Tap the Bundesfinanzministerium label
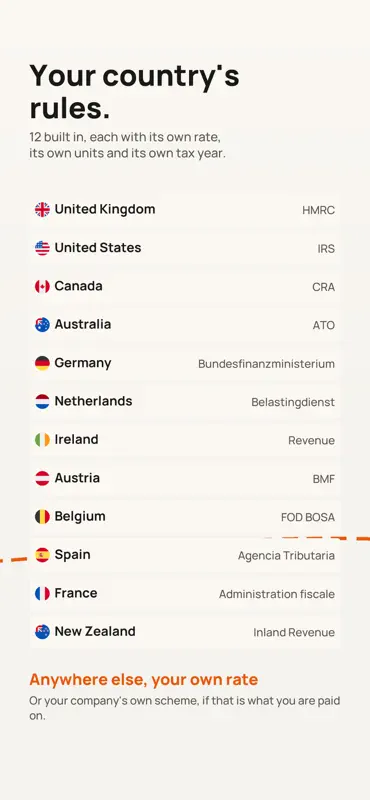 pyautogui.click(x=266, y=364)
